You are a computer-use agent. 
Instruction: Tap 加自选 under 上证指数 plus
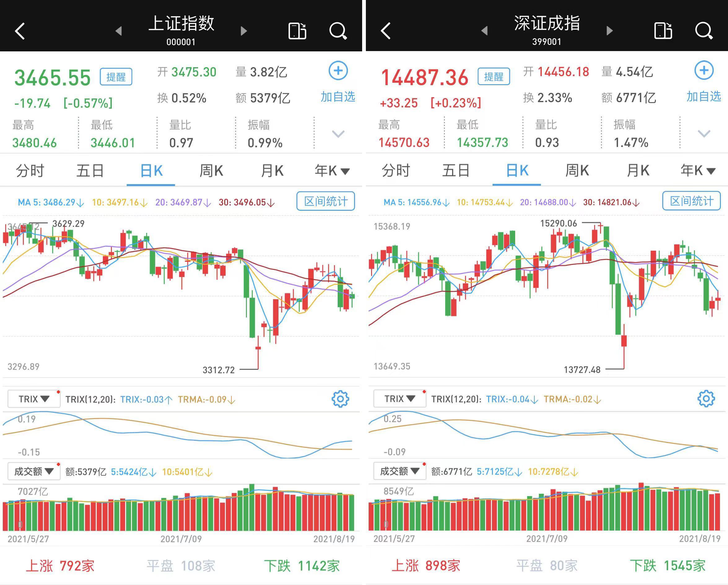click(338, 97)
